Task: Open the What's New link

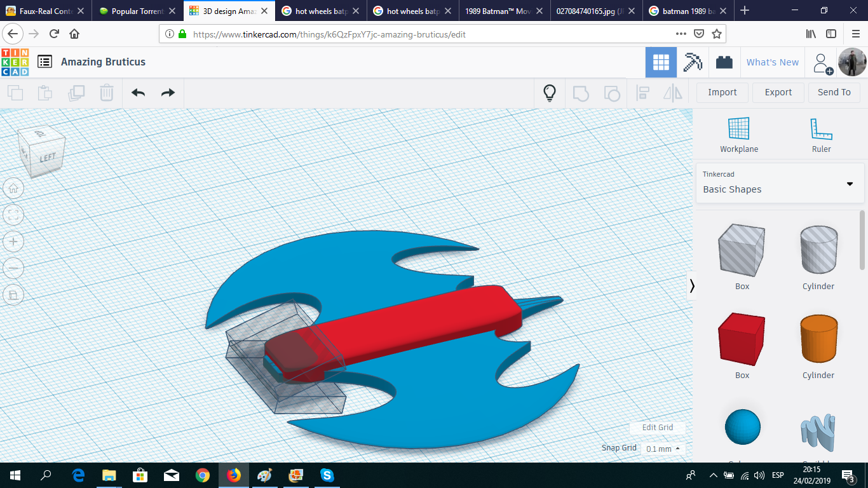Action: pyautogui.click(x=773, y=62)
